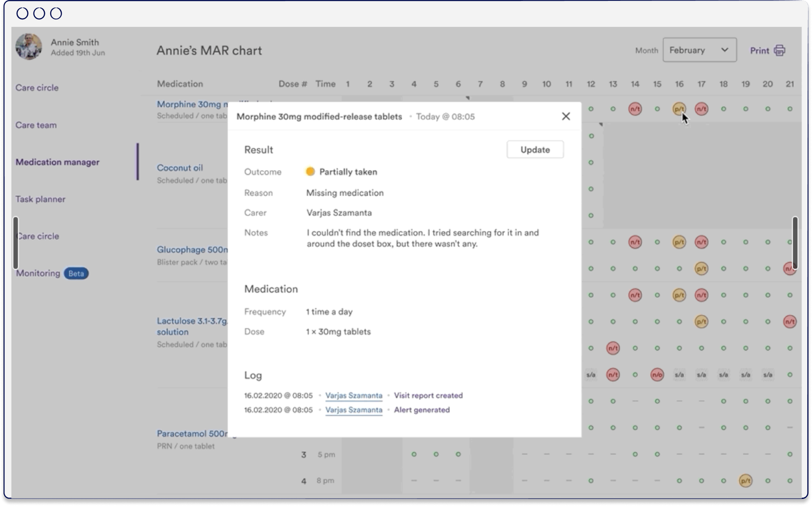Click 8 pm row green marker on day 20

pos(768,480)
